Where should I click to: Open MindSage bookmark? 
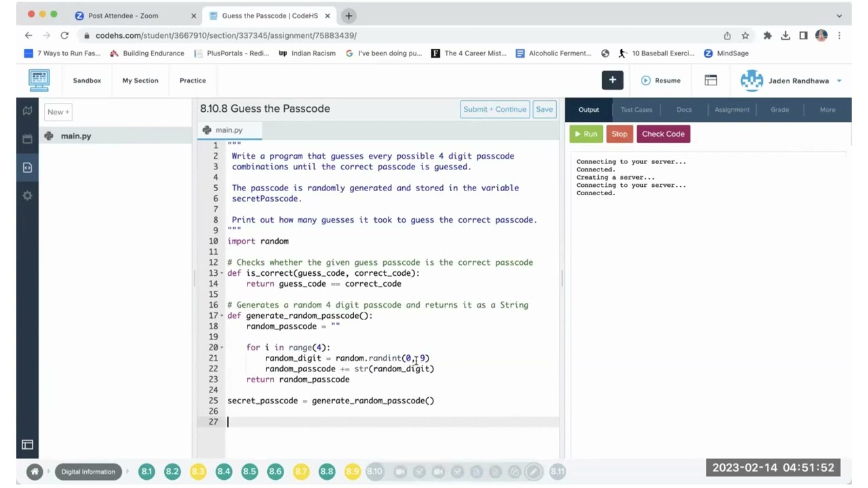click(726, 53)
